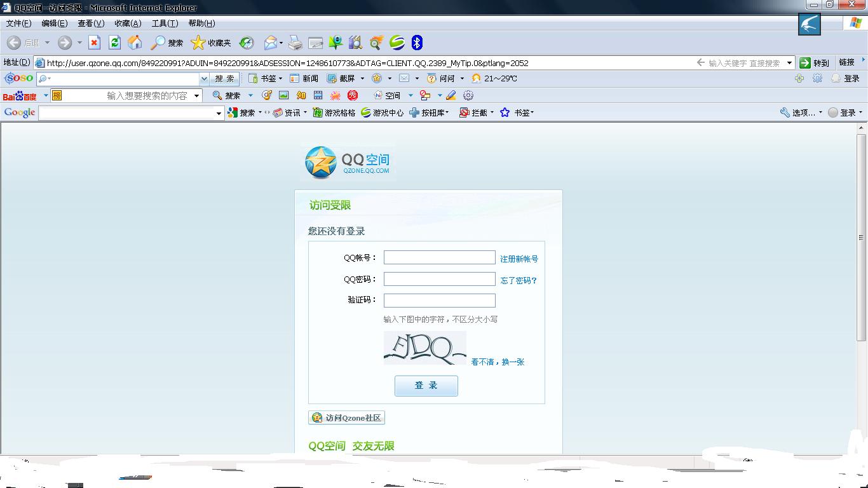Open the Soso 新闻 news icon
Viewport: 868px width, 488px height.
tap(294, 79)
